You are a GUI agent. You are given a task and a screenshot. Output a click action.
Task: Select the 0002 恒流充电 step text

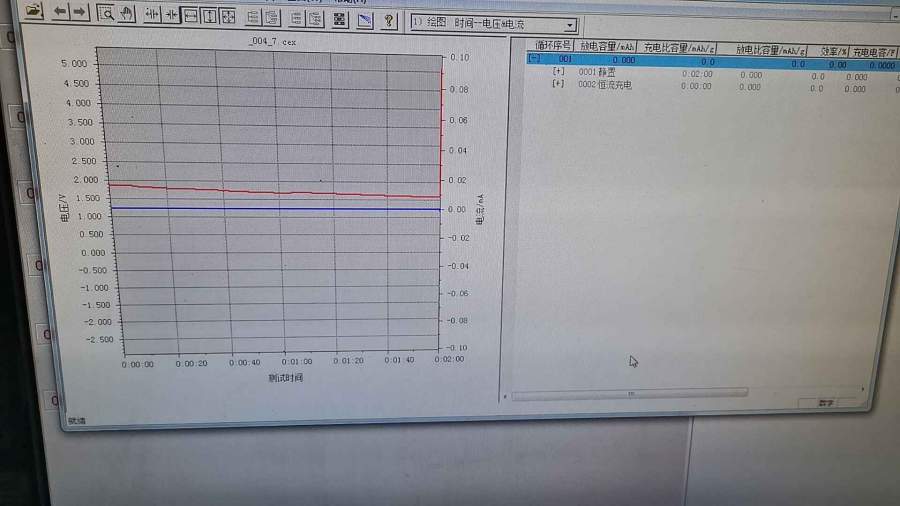coord(605,84)
